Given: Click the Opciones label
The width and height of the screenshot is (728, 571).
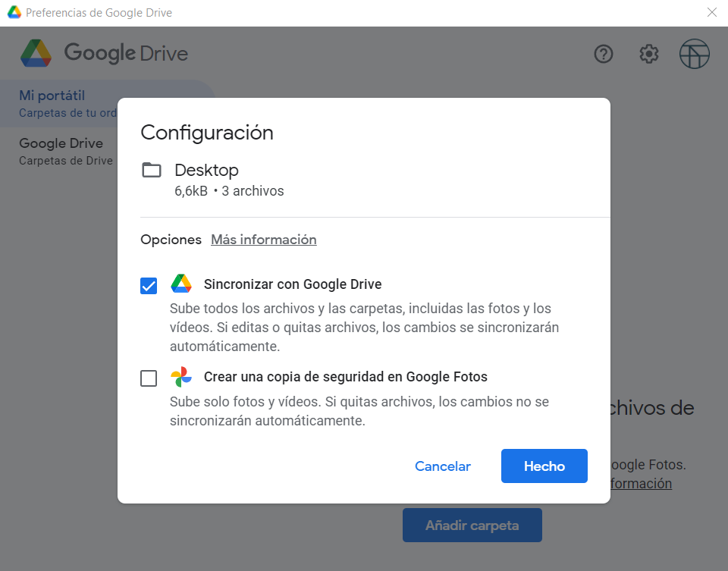Looking at the screenshot, I should click(x=171, y=240).
